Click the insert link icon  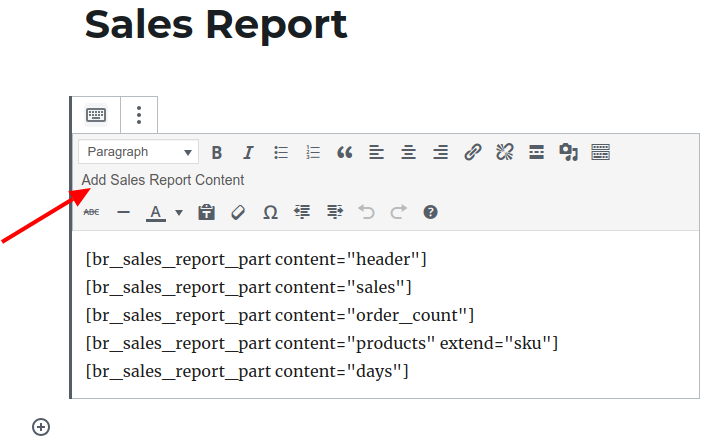[473, 152]
